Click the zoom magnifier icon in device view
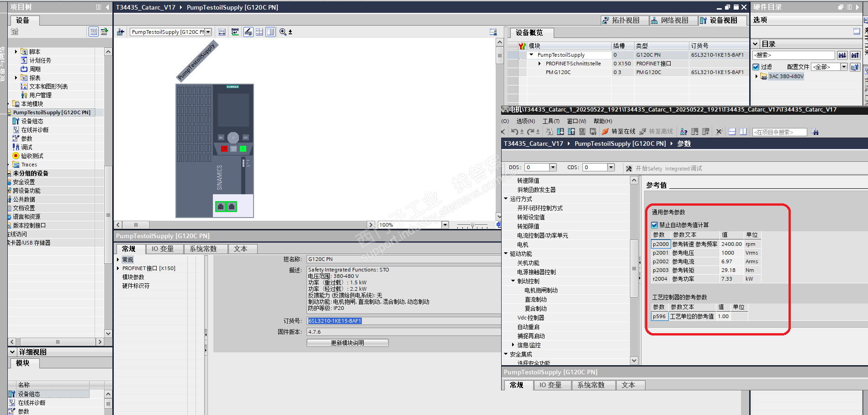Viewport: 868px width, 415px height. coord(283,32)
